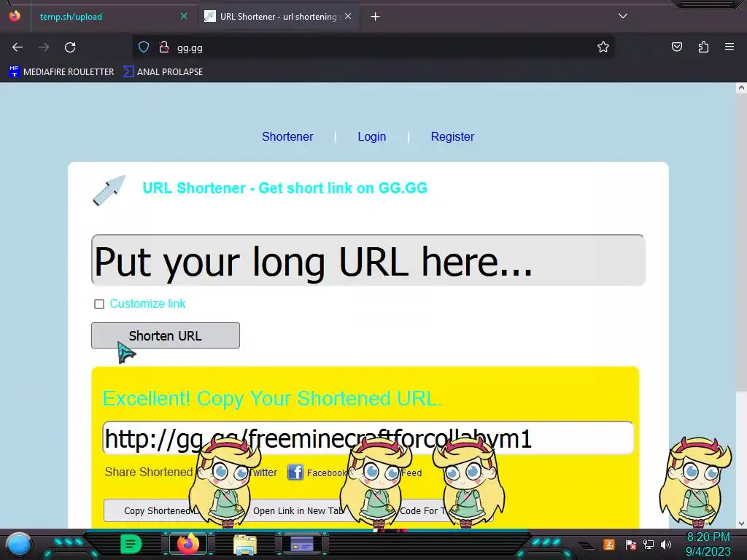
Task: Open the tracking protection shield icon
Action: tap(144, 47)
